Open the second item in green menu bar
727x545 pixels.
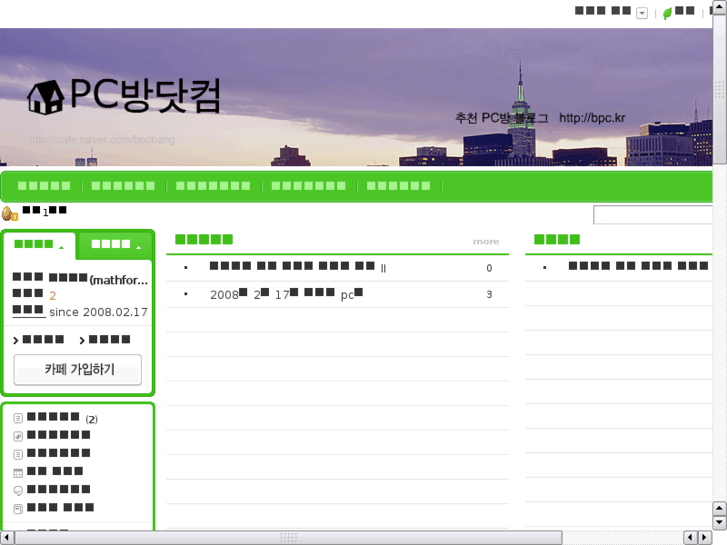click(123, 186)
